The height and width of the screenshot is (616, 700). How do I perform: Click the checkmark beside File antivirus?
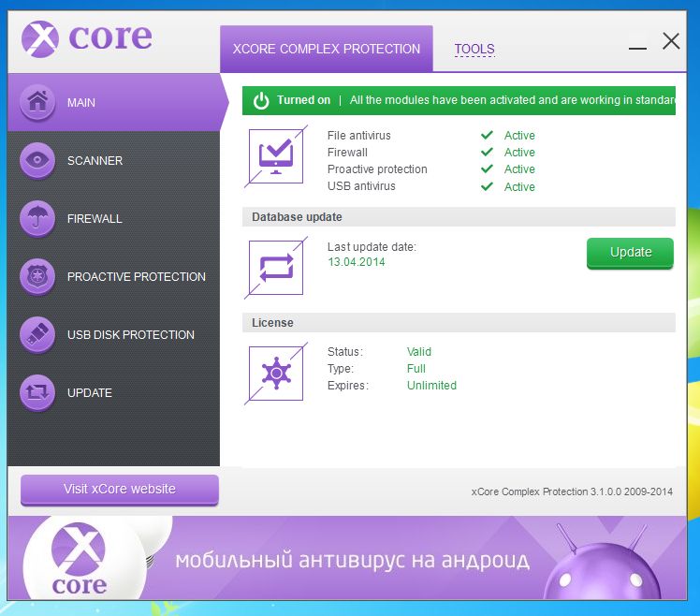click(x=487, y=135)
